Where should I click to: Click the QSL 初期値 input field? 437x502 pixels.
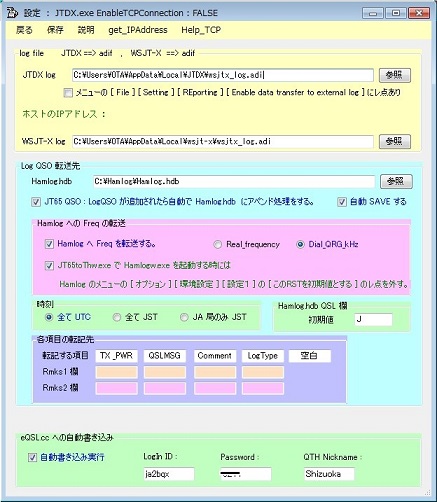(x=373, y=320)
